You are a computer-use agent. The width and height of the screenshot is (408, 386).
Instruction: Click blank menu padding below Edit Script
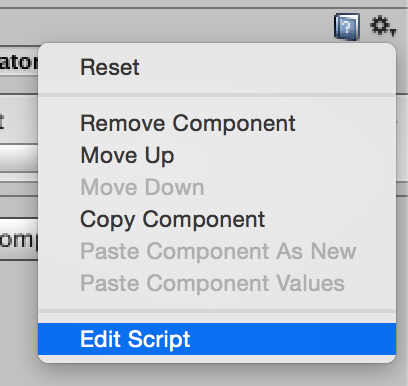(x=217, y=359)
